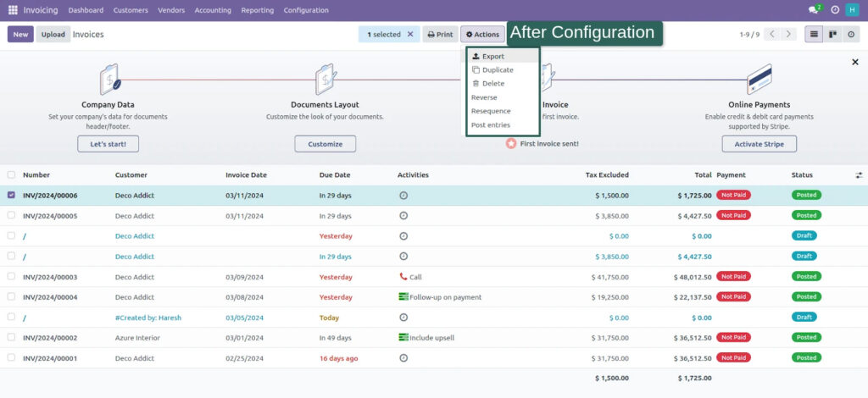The height and width of the screenshot is (398, 868).
Task: Tick the select-all checkbox in header
Action: click(x=11, y=175)
